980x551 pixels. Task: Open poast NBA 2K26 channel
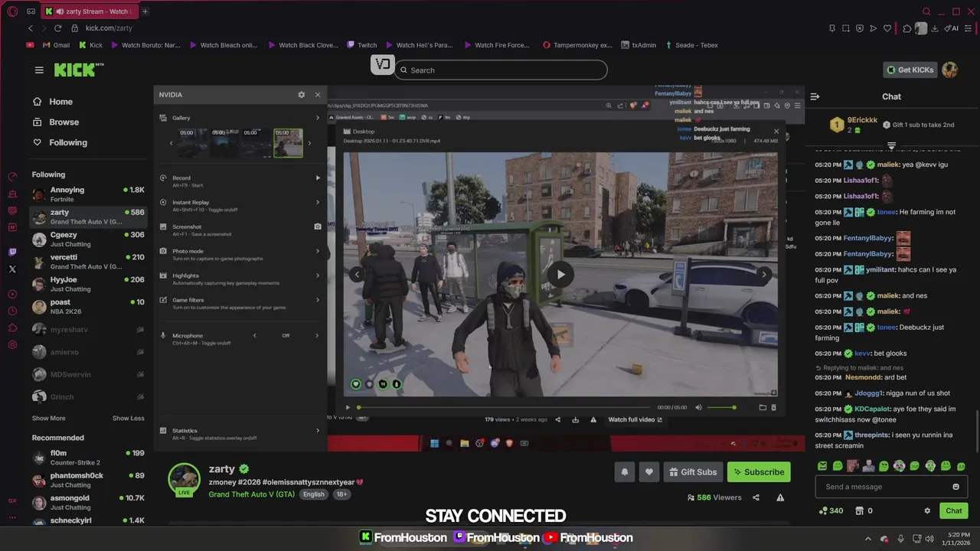point(88,307)
